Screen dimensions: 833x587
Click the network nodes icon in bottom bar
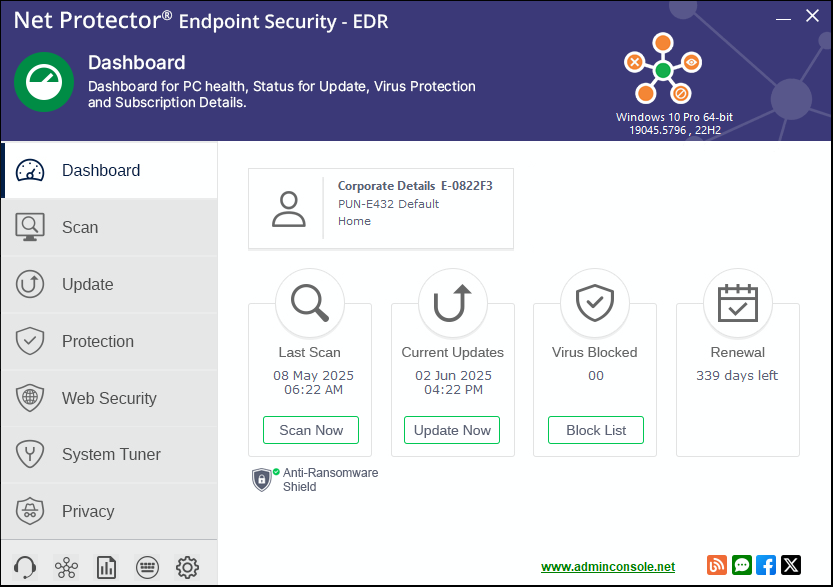pos(67,568)
